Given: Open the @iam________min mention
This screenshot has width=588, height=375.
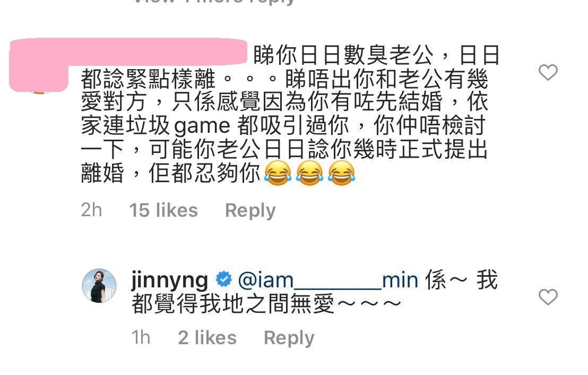Looking at the screenshot, I should coord(328,280).
